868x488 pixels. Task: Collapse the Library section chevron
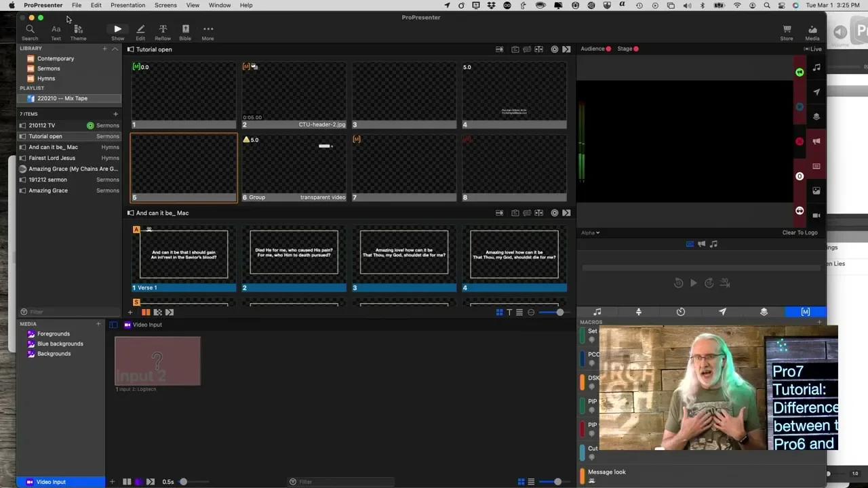click(x=115, y=49)
